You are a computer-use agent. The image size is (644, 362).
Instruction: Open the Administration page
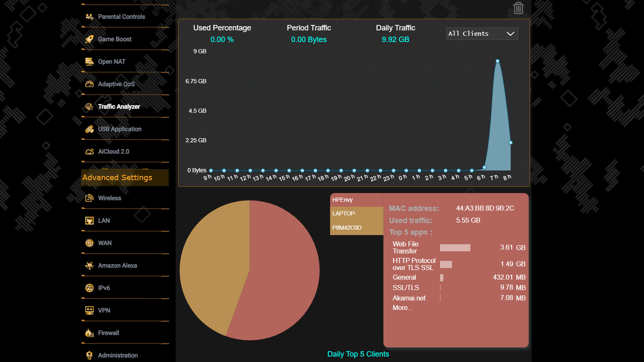(118, 355)
